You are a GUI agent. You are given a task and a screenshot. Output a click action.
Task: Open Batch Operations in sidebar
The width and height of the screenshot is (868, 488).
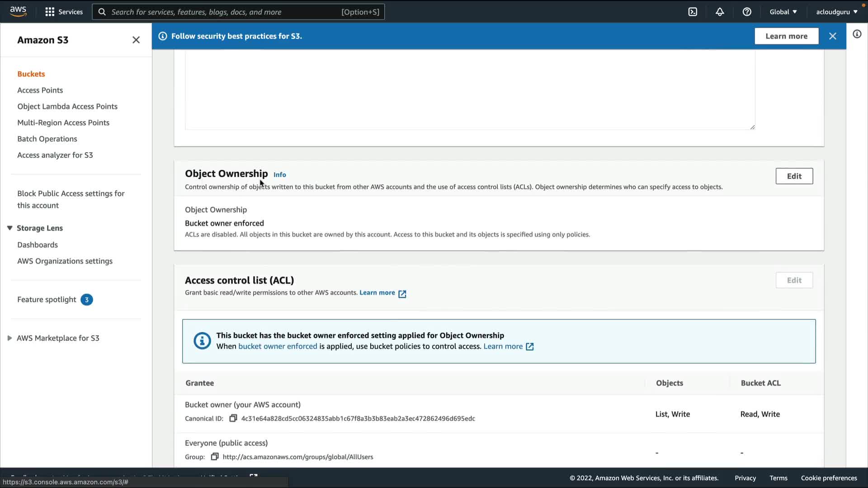coord(47,139)
